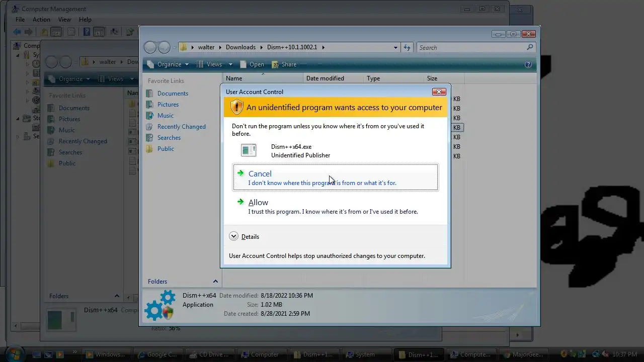Select Downloads in the front Explorer breadcrumb
The width and height of the screenshot is (644, 362).
[240, 47]
